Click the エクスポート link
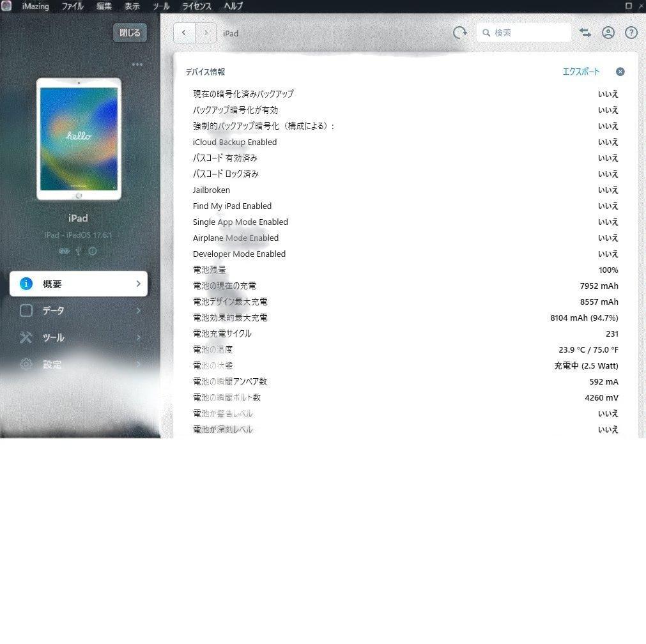Image resolution: width=646 pixels, height=644 pixels. click(580, 72)
